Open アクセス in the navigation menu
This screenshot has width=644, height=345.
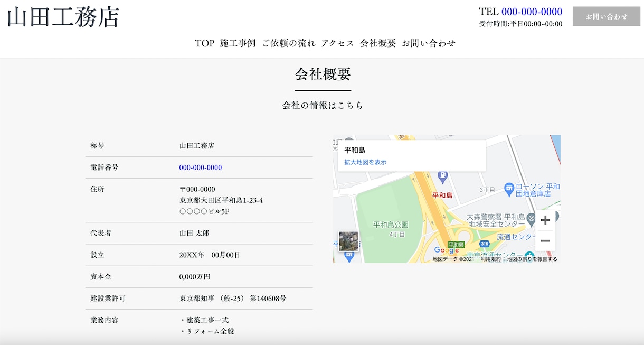click(x=337, y=43)
